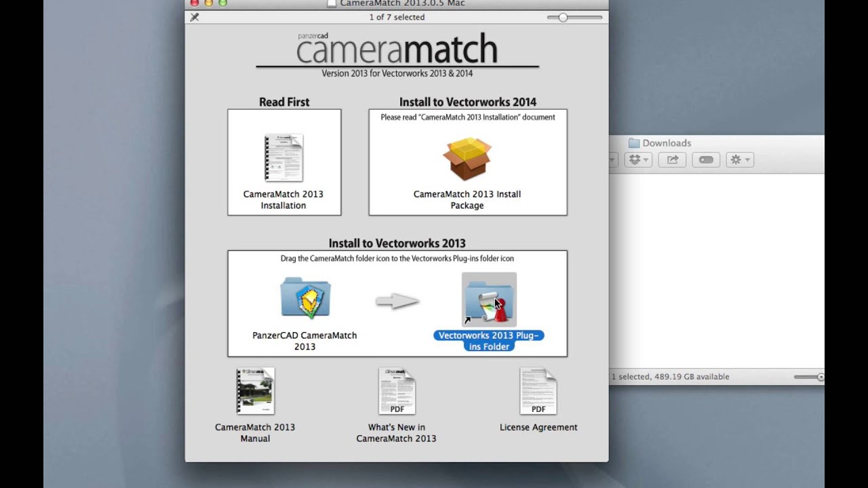Click the Share button in Downloads window
Viewport: 868px width, 488px height.
point(672,160)
